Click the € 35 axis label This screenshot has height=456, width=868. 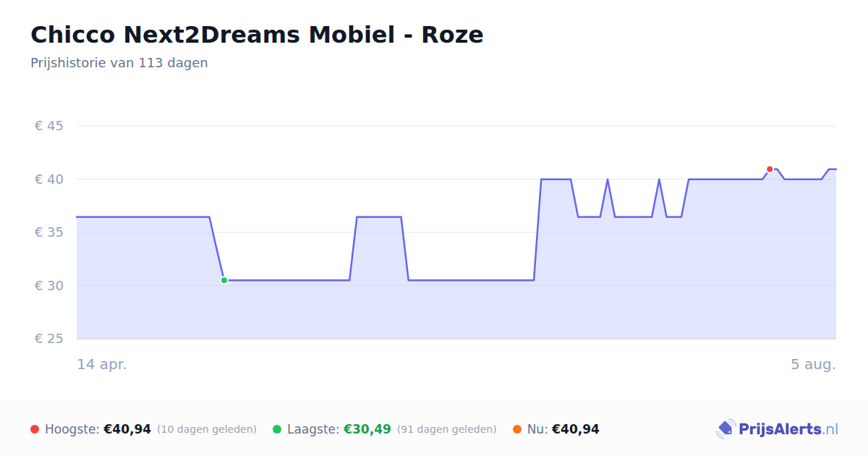tap(49, 232)
